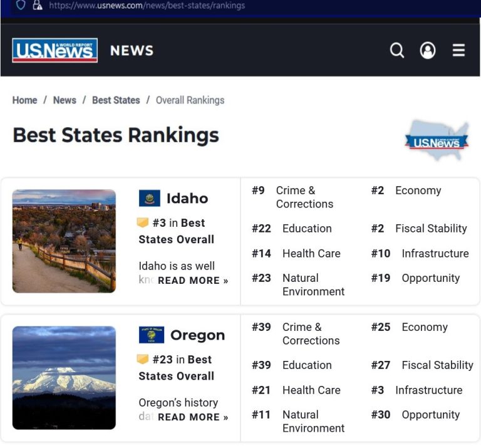This screenshot has height=448, width=481.
Task: Navigate to Best States breadcrumb
Action: click(x=116, y=100)
